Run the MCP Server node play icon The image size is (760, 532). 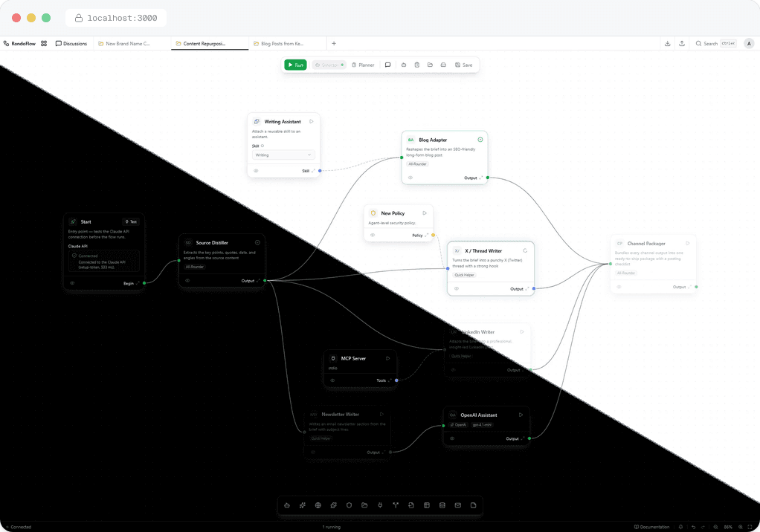(387, 358)
